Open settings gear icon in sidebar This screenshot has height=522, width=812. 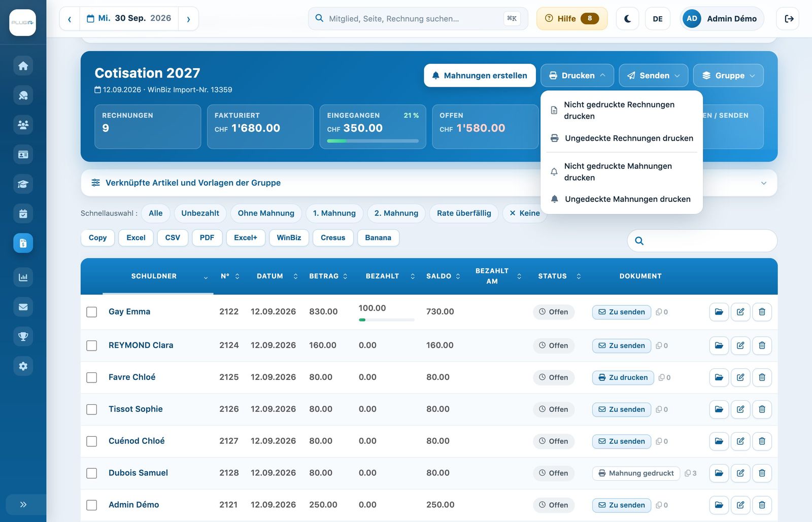coord(23,366)
